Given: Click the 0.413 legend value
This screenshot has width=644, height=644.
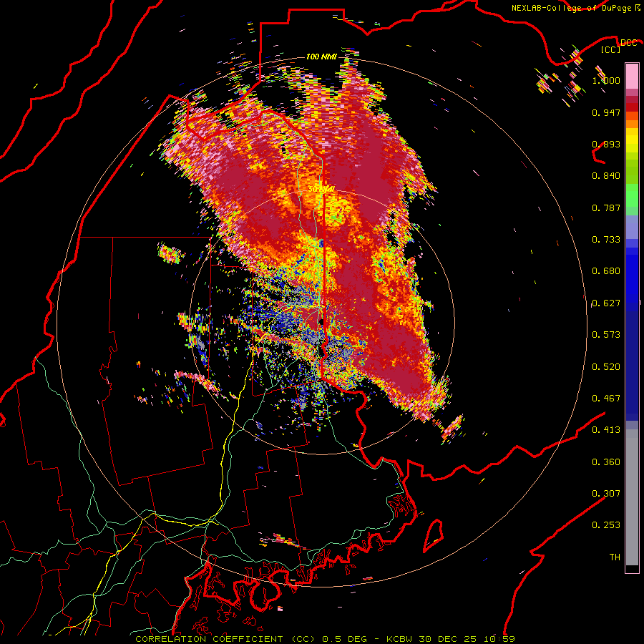Looking at the screenshot, I should pos(606,430).
